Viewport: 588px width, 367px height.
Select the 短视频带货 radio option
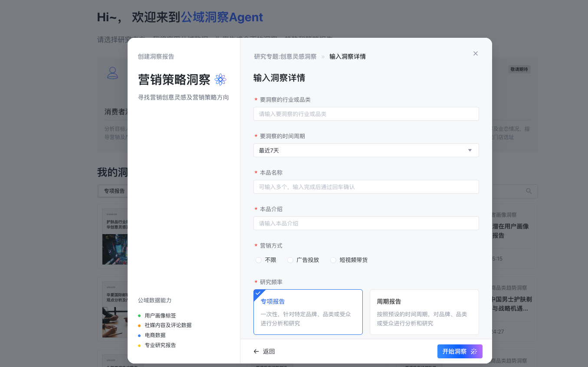[333, 260]
